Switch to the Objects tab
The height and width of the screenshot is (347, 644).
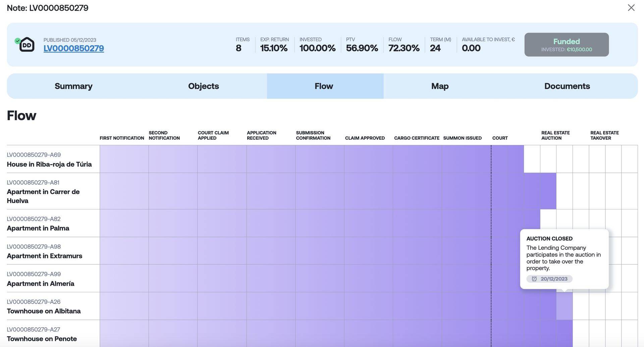coord(203,86)
